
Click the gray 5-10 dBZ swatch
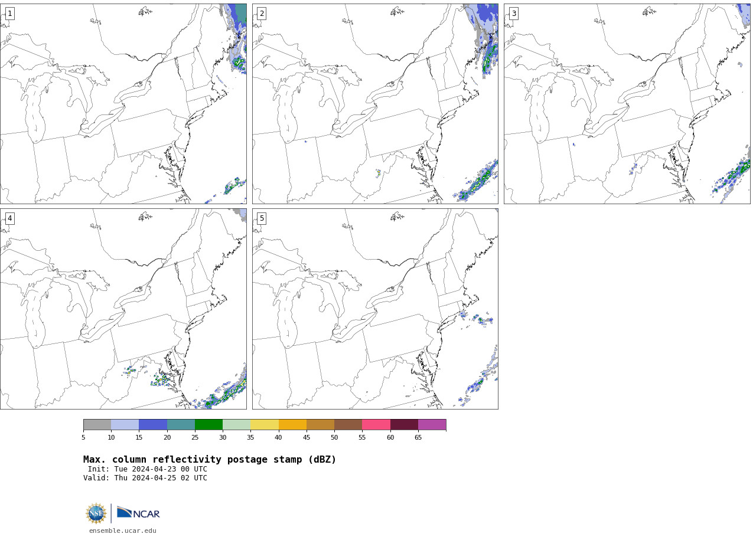[x=97, y=425]
